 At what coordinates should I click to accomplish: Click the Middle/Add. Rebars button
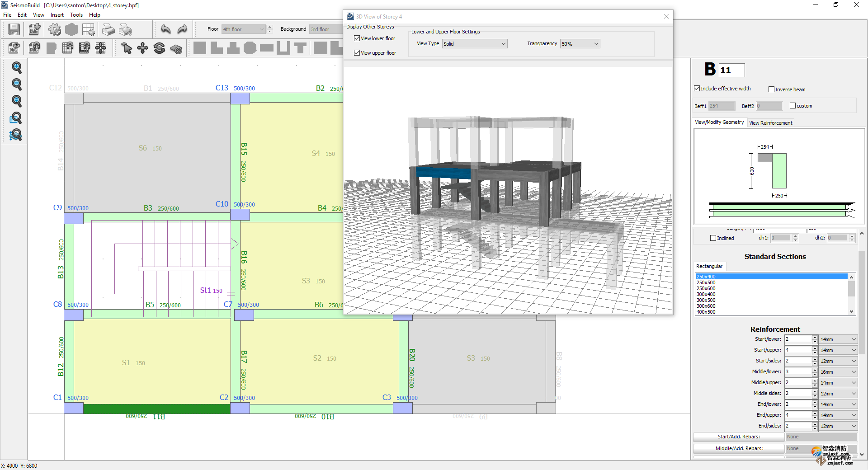pyautogui.click(x=739, y=448)
